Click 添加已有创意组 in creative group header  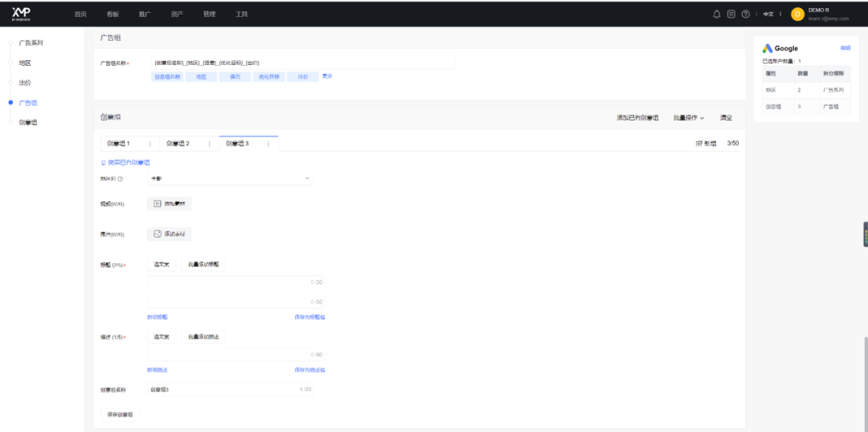pyautogui.click(x=637, y=118)
